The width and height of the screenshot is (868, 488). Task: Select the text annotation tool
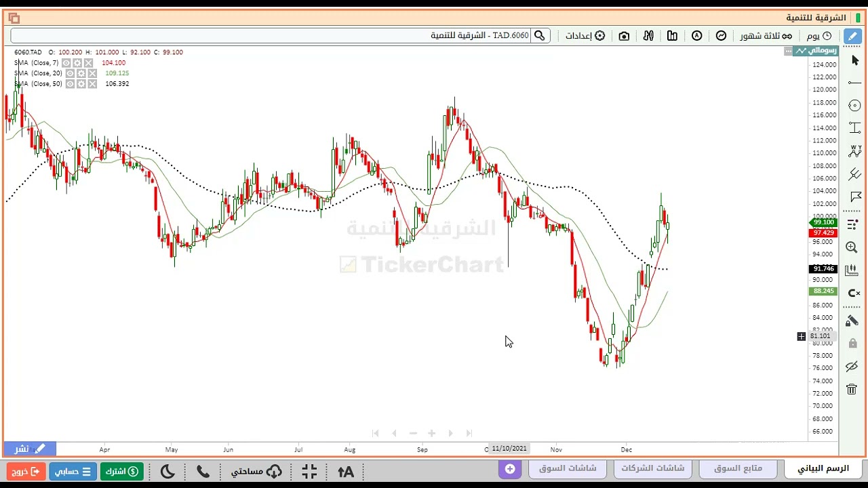854,128
